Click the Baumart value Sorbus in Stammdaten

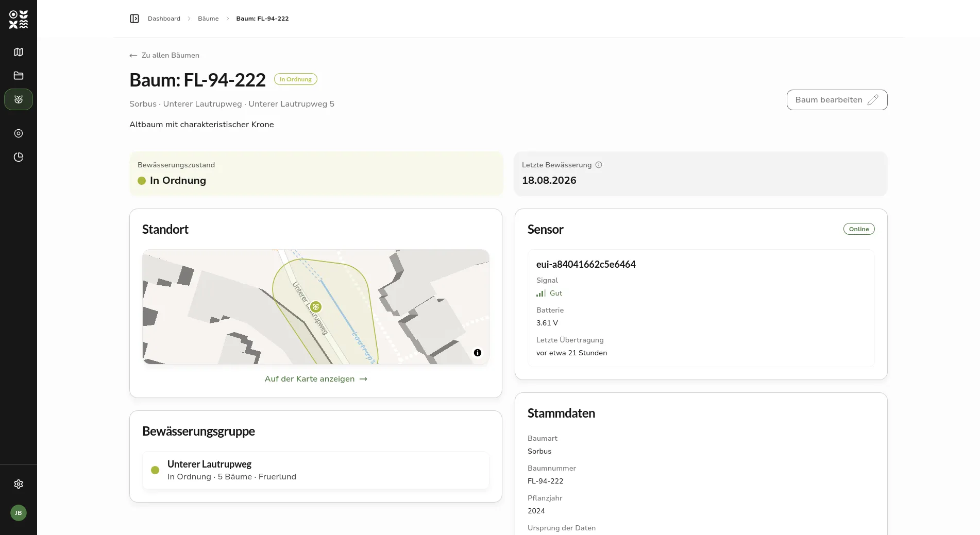pyautogui.click(x=539, y=452)
